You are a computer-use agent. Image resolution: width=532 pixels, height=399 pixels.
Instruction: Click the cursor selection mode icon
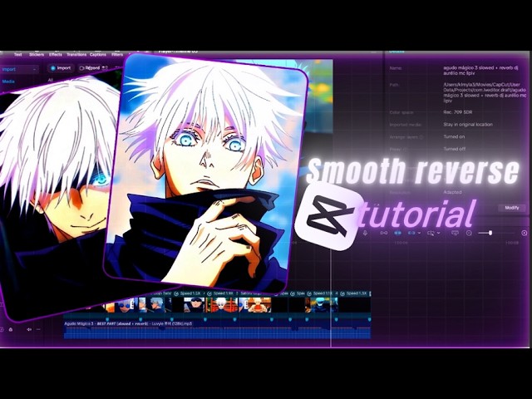(x=431, y=233)
